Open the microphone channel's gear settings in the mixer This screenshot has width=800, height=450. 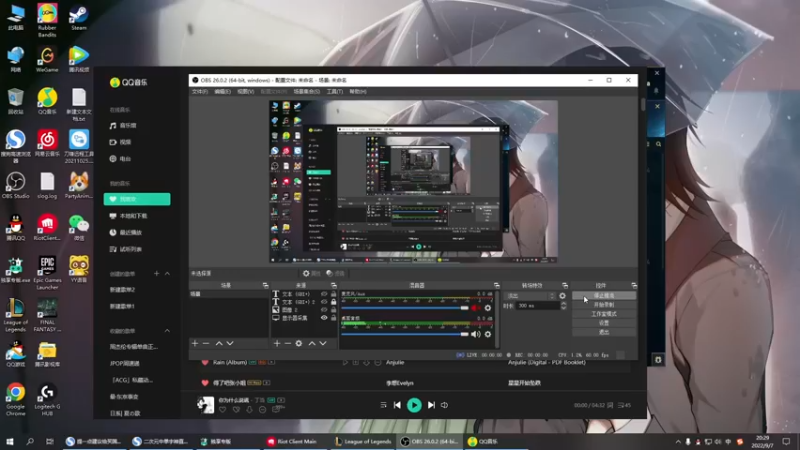pyautogui.click(x=488, y=308)
